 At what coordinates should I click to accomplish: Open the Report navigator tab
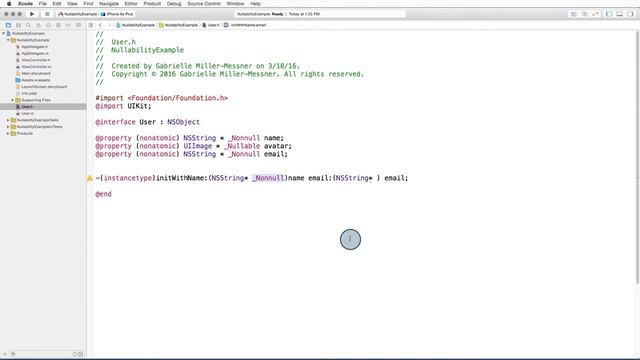coord(78,25)
